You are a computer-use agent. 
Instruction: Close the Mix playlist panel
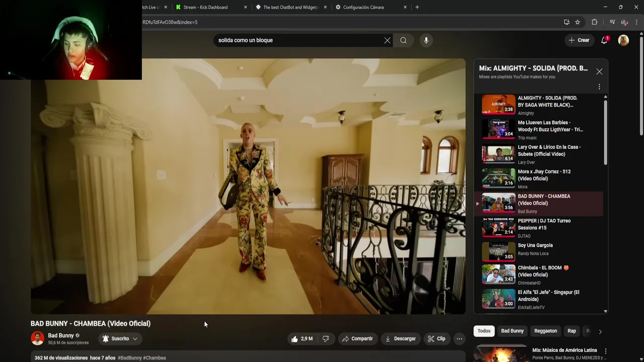[x=599, y=71]
